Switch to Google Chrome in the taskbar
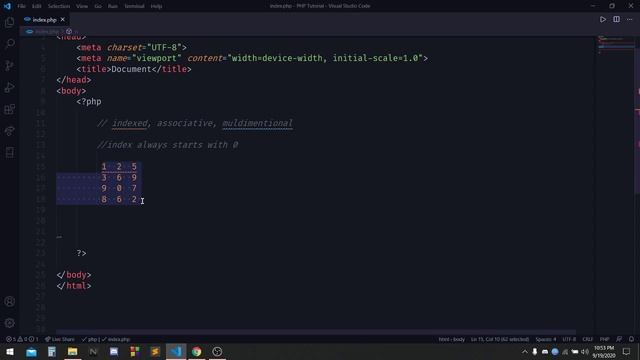The height and width of the screenshot is (360, 640). [196, 351]
